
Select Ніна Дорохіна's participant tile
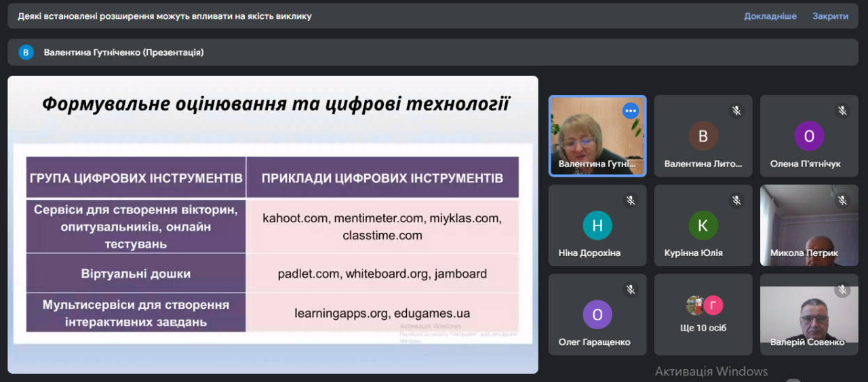597,225
